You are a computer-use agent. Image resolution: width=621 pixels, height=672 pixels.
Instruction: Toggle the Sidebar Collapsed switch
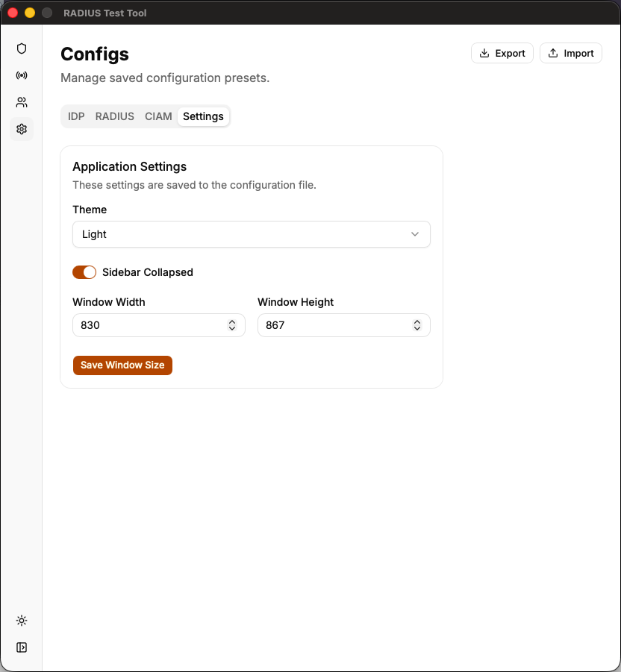pyautogui.click(x=84, y=272)
